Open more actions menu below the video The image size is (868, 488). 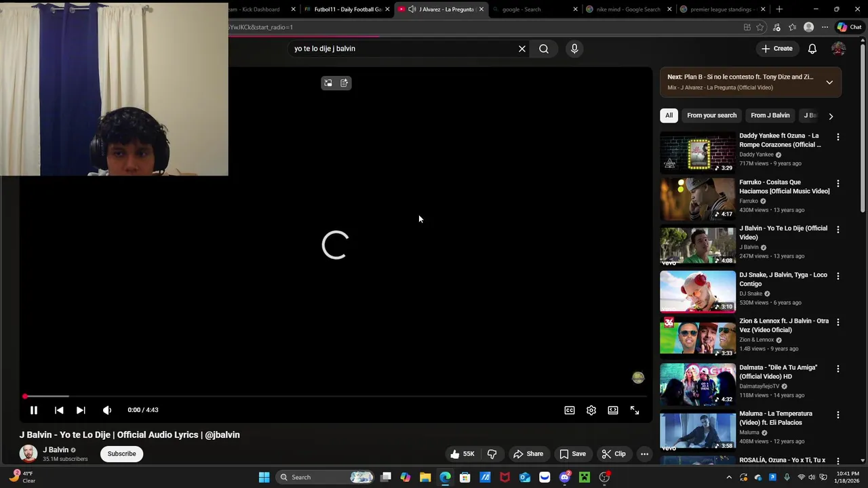[645, 454]
